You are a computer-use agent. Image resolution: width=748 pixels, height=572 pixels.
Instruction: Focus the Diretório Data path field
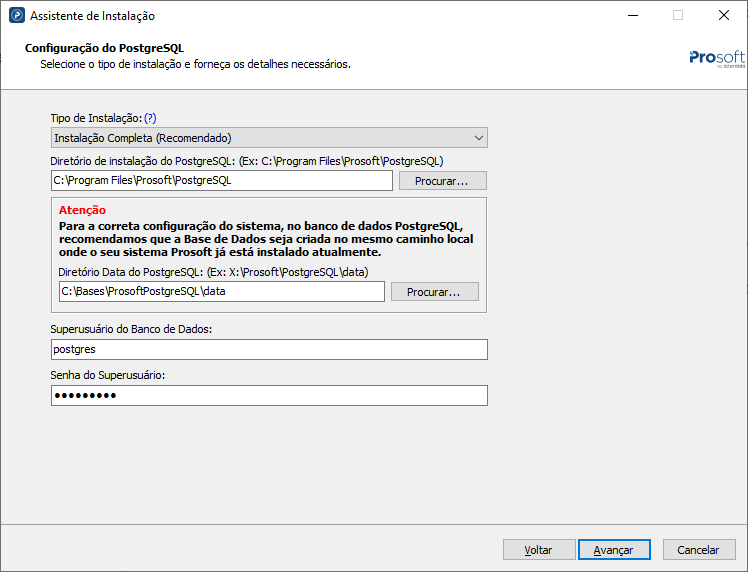[221, 292]
